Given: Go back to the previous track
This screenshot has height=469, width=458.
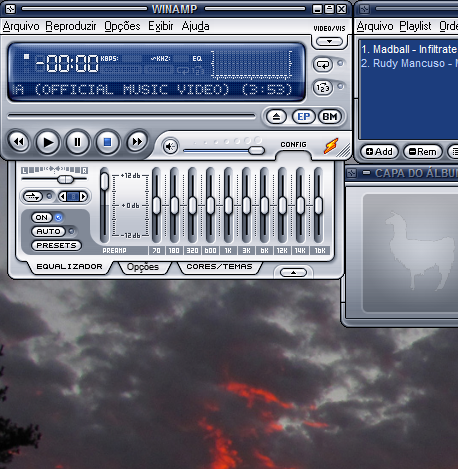Looking at the screenshot, I should click(19, 142).
